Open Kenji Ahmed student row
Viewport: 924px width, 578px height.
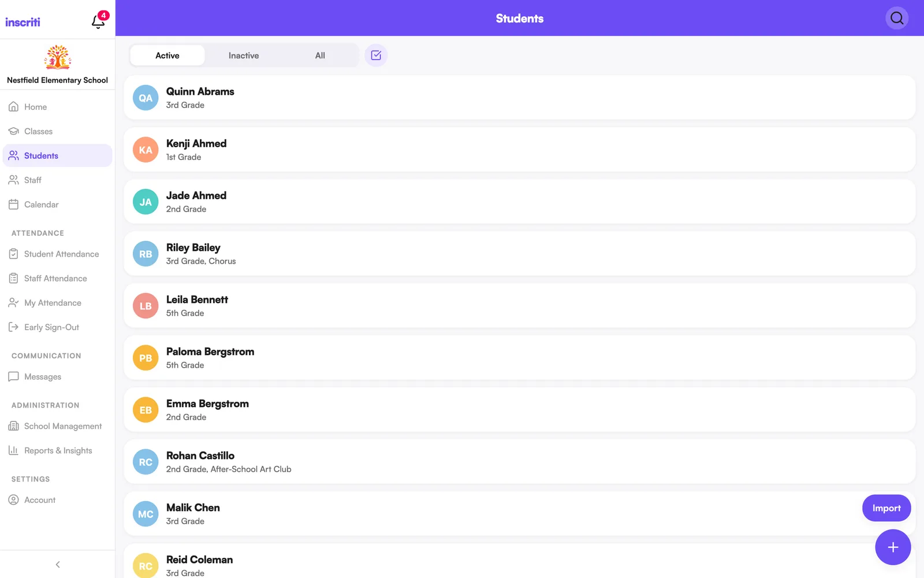pos(520,150)
